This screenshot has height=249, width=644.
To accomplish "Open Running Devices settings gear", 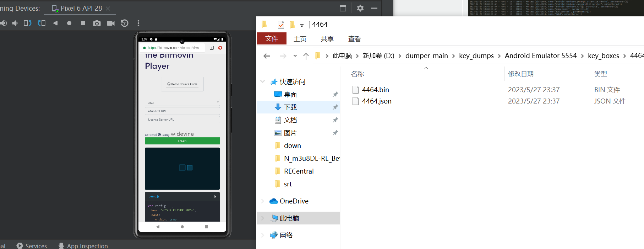I will click(360, 8).
